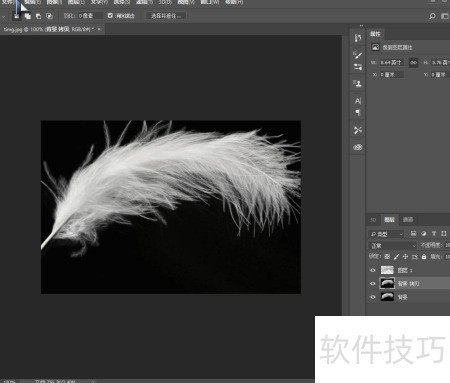
Task: Open the History panel icon
Action: (358, 38)
